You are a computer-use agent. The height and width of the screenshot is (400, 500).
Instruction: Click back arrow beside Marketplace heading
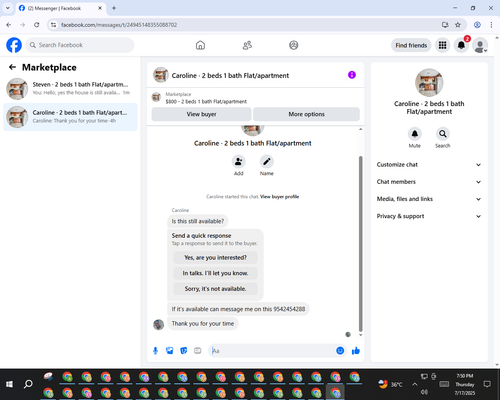[x=12, y=67]
